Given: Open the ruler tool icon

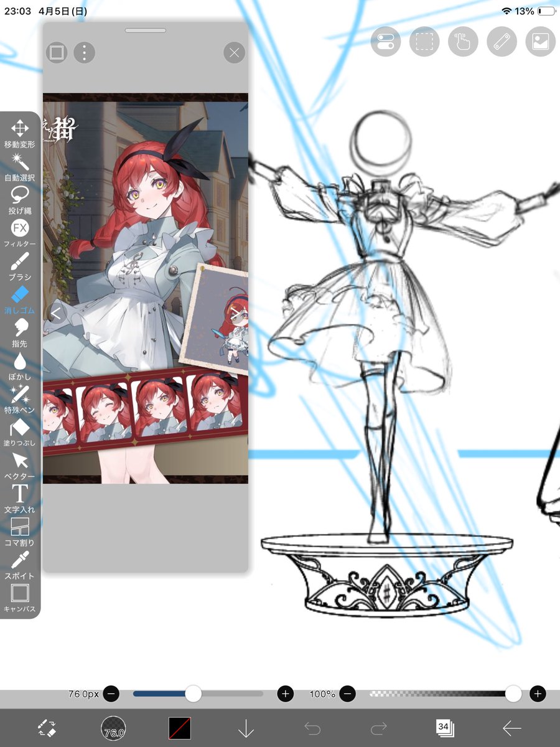Looking at the screenshot, I should click(x=502, y=42).
